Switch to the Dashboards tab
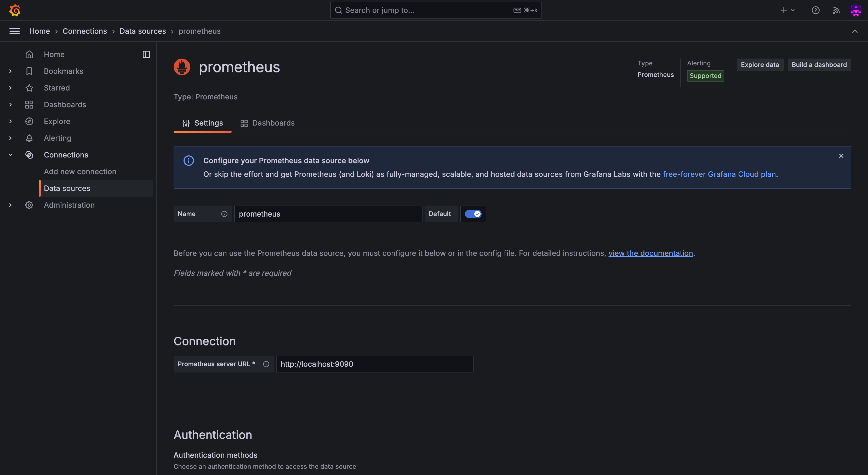Screen dimensions: 868x475 tap(267, 123)
